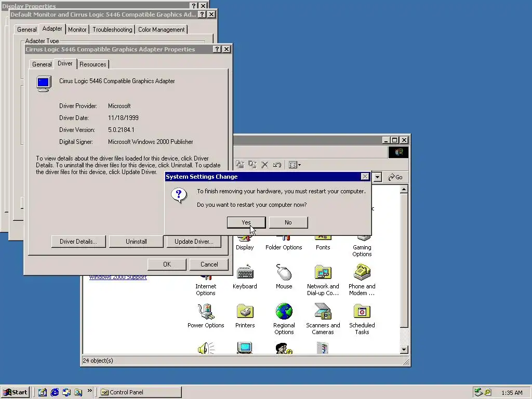Viewport: 532px width, 399px height.
Task: Open the Color Management tab
Action: 161,30
